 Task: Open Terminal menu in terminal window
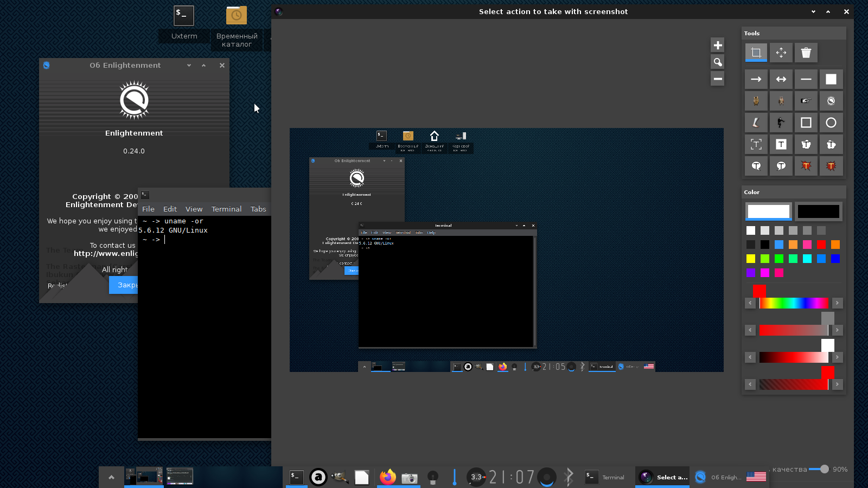coord(226,209)
